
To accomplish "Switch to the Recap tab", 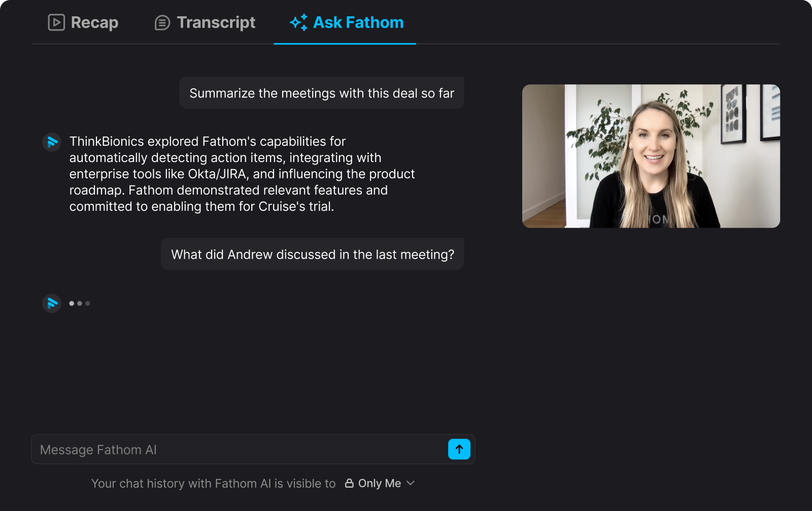I will (94, 22).
